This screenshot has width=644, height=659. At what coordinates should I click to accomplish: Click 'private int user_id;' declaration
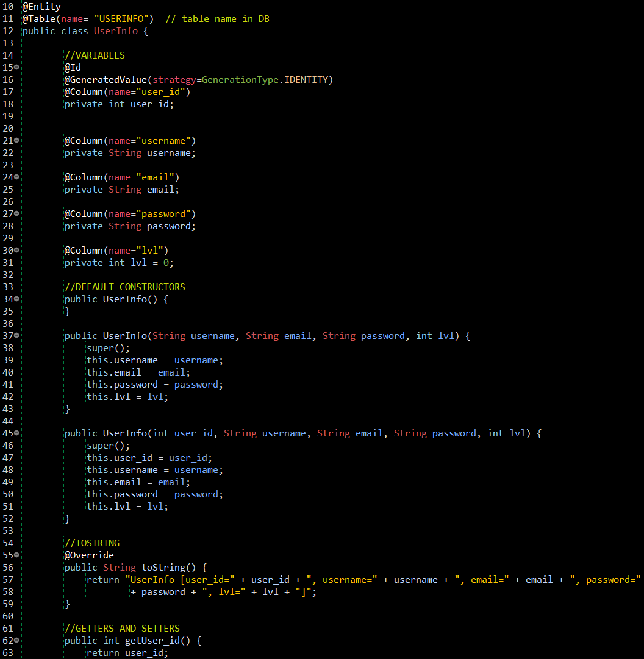click(119, 104)
